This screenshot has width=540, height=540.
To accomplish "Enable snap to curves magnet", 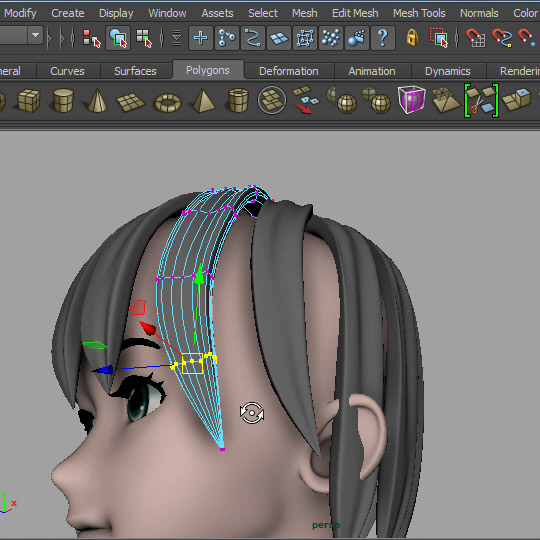I will [x=501, y=38].
